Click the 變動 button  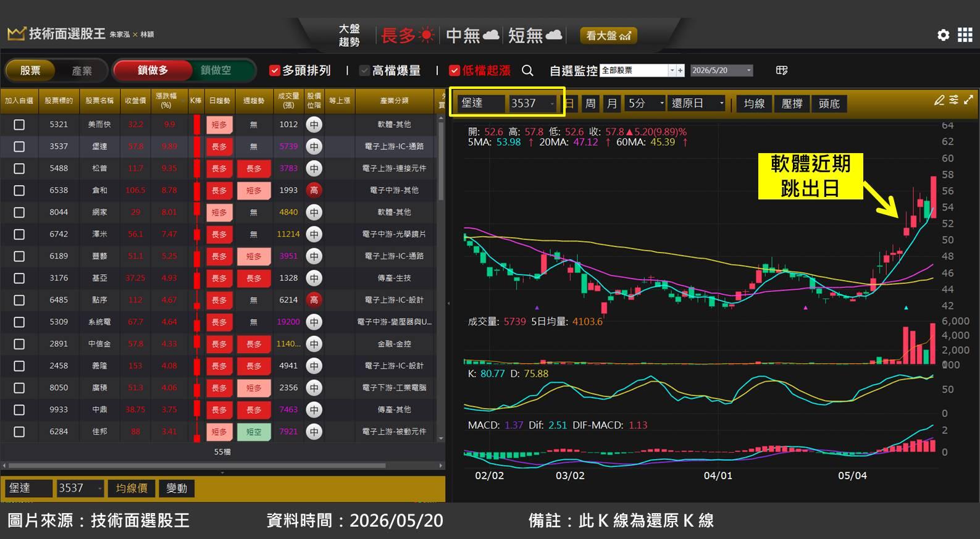tap(177, 488)
